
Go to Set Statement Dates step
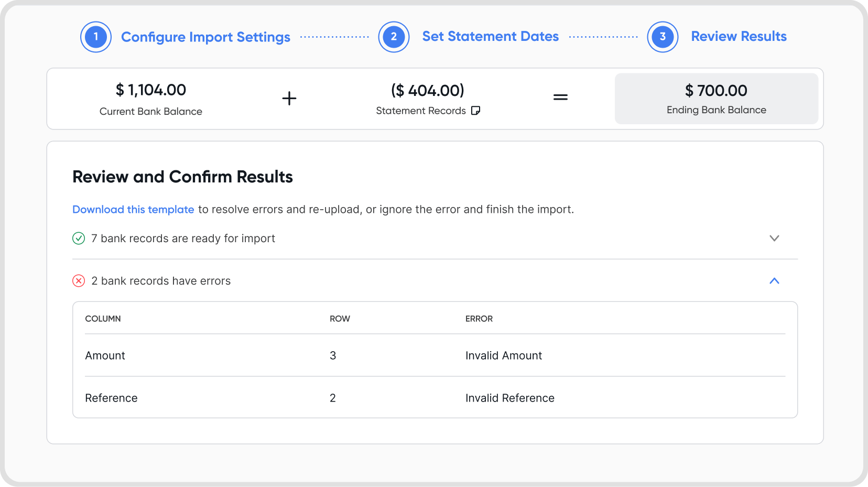pos(490,36)
